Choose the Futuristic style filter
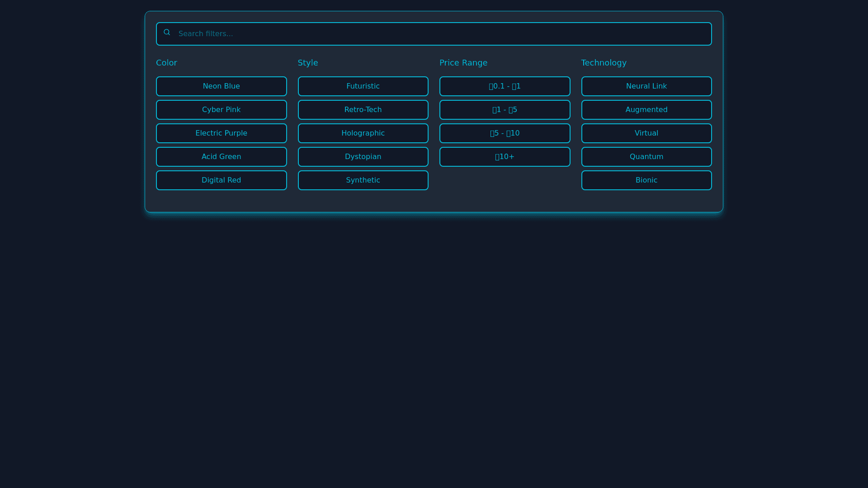Viewport: 868px width, 488px height. coord(363,86)
